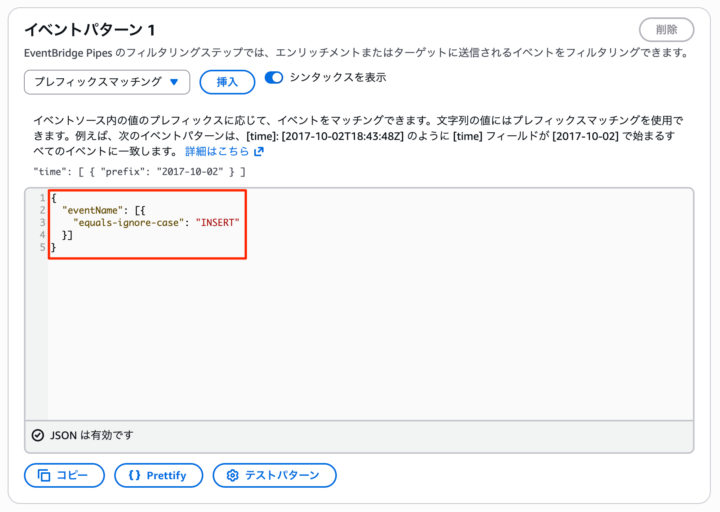Click the curly braces icon on Prettify

pos(133,475)
